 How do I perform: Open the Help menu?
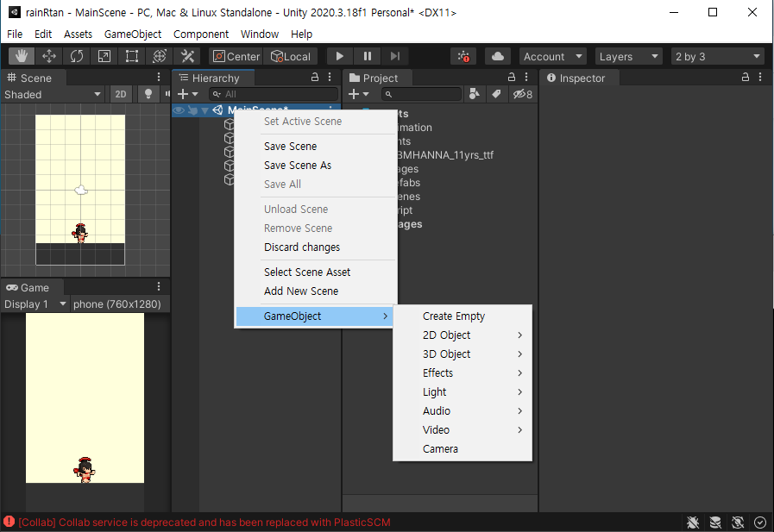(x=302, y=34)
